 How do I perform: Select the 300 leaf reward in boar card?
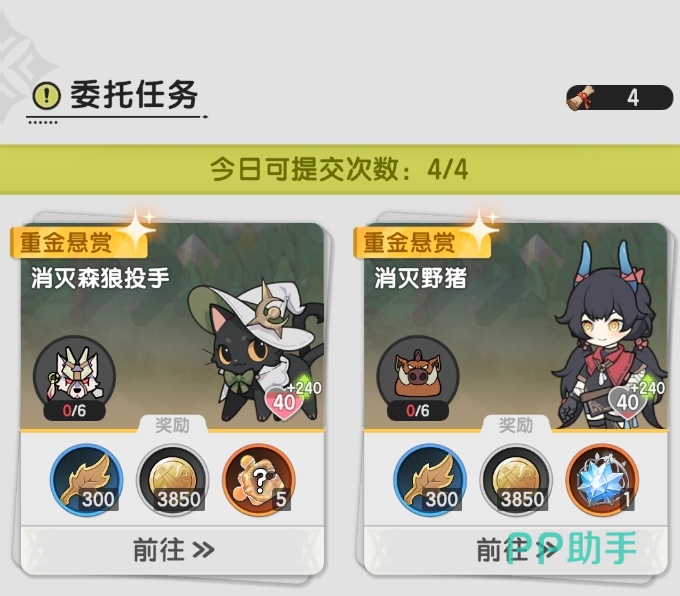coord(430,480)
